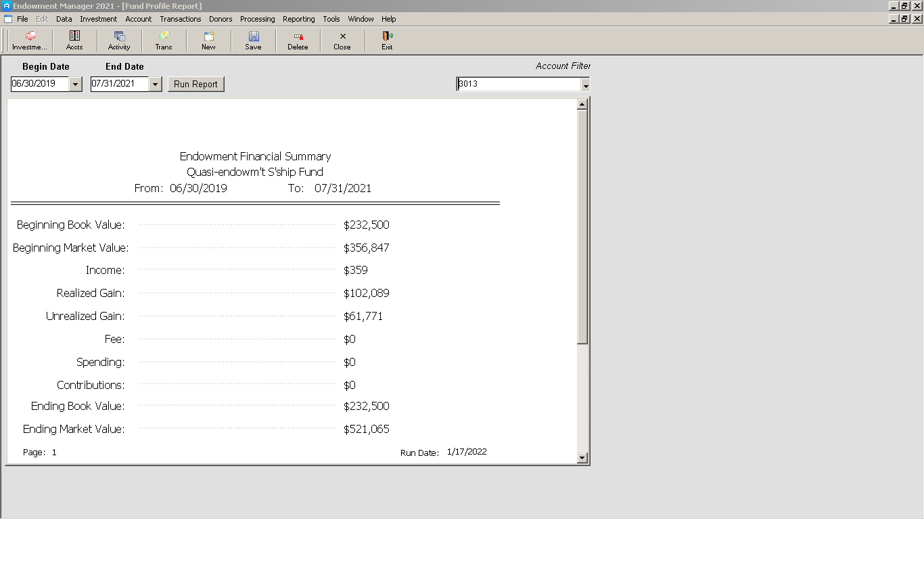Open the Reporting menu
This screenshot has width=924, height=575.
click(x=298, y=19)
